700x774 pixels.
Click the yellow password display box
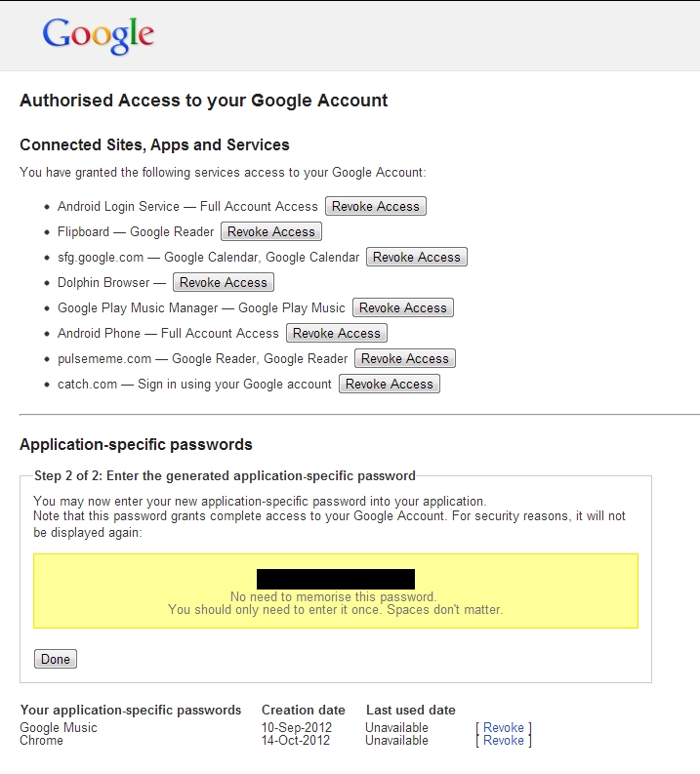(336, 591)
